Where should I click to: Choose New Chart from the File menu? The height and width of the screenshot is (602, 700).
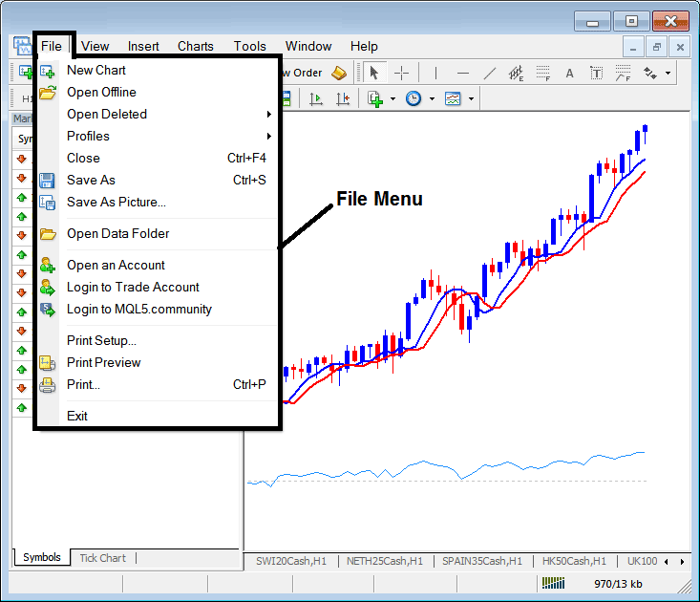pyautogui.click(x=159, y=70)
